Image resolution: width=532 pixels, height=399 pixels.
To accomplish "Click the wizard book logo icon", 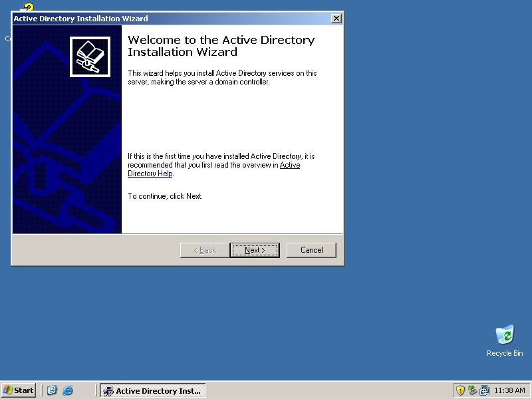I will coord(90,57).
